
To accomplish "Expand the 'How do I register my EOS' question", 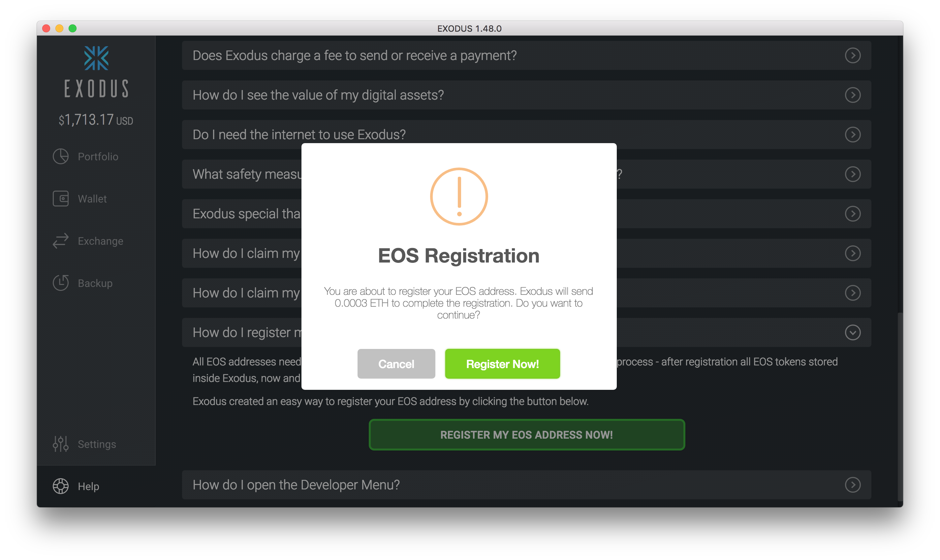I will (854, 332).
